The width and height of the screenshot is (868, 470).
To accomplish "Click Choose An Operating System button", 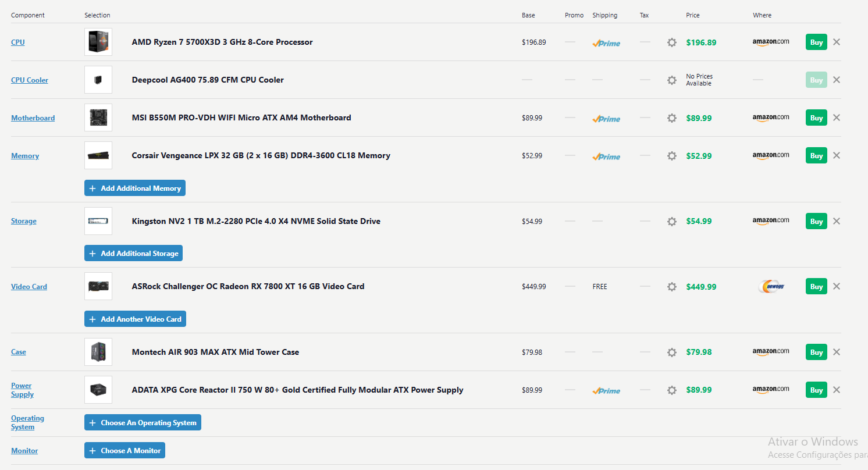I will coord(143,422).
